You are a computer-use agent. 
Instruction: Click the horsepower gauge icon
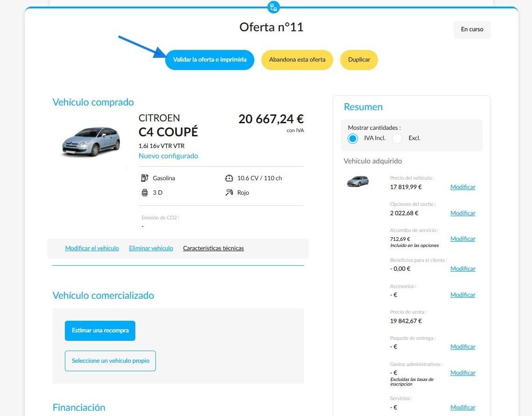tap(229, 178)
